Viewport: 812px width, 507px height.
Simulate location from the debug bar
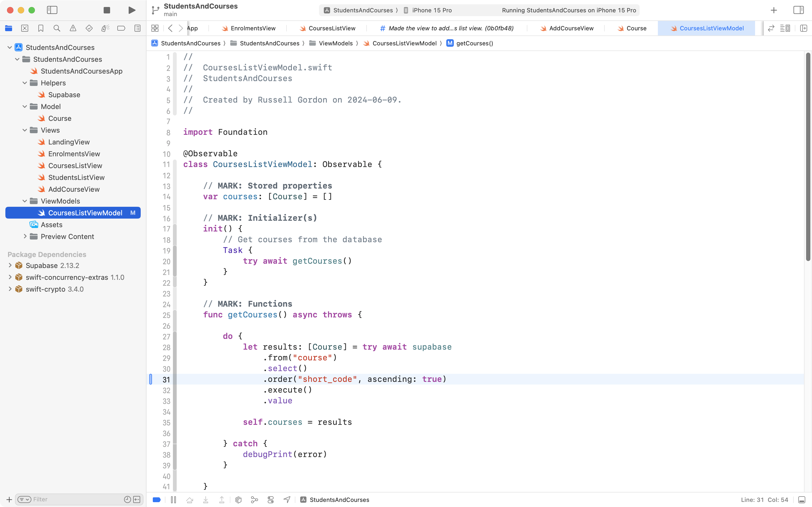[287, 499]
